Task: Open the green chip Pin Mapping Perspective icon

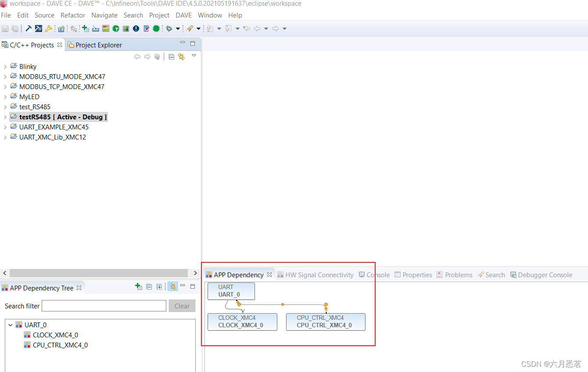Action: pyautogui.click(x=116, y=29)
